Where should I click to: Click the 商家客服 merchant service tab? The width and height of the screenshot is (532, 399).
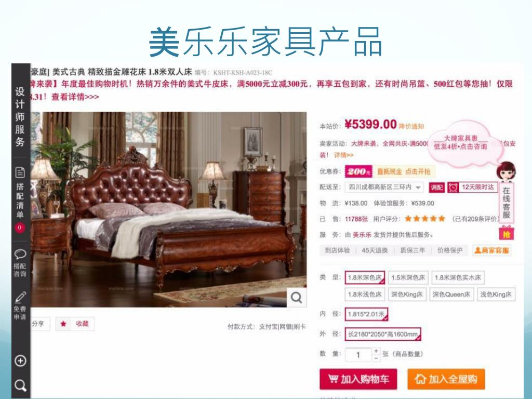[491, 250]
